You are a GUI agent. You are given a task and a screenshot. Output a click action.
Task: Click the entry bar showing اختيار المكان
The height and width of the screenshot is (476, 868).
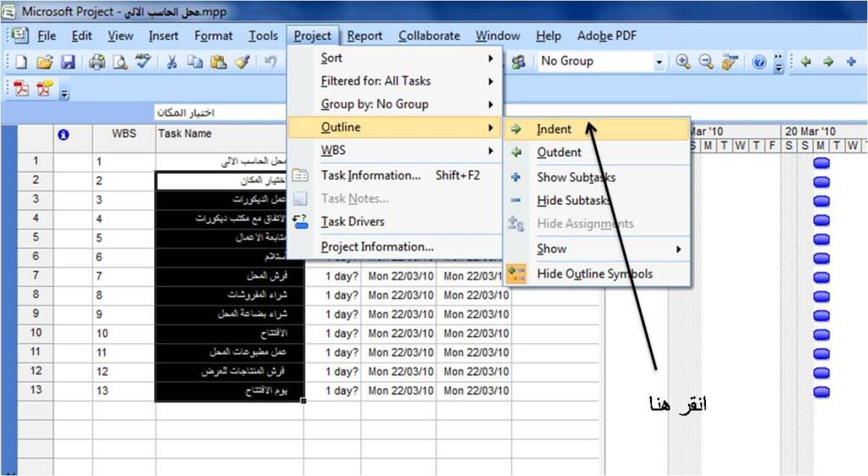click(221, 113)
